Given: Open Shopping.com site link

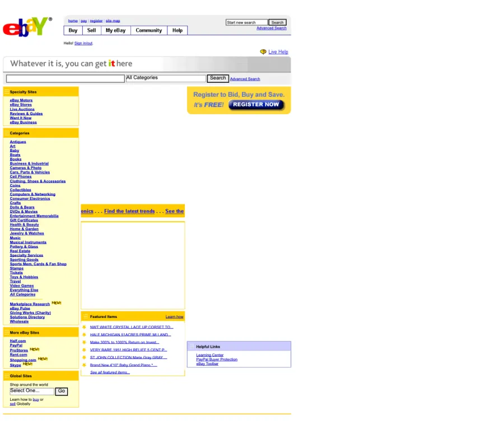Looking at the screenshot, I should click(23, 361).
